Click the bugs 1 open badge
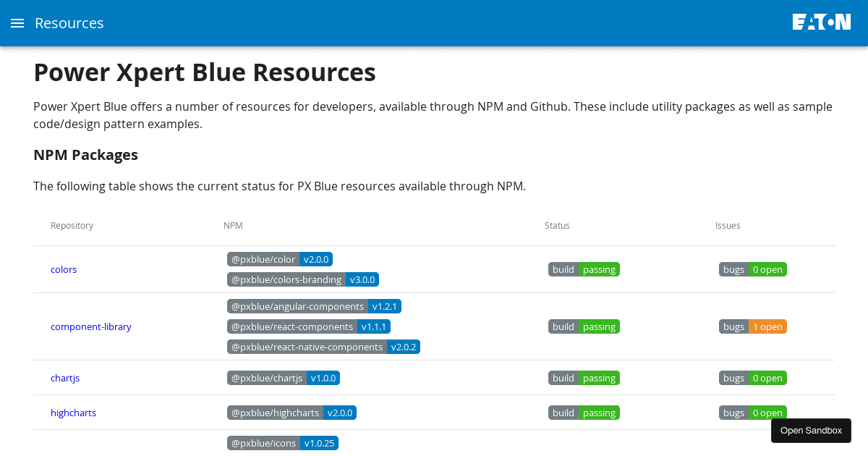Screen dimensions: 868x456 point(752,326)
